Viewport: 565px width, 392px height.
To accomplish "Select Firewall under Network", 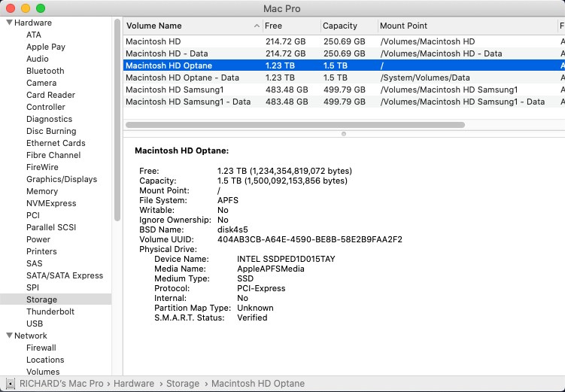I will (x=41, y=348).
